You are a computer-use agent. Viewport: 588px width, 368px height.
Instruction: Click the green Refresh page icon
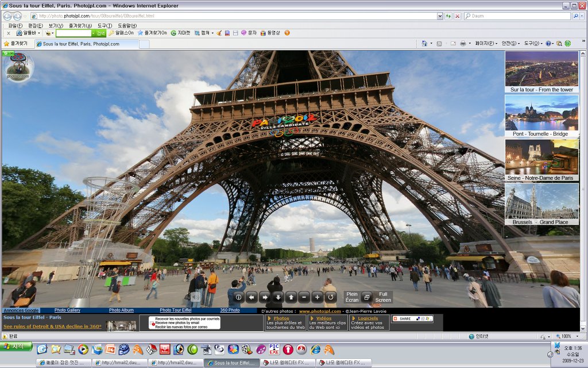[448, 16]
